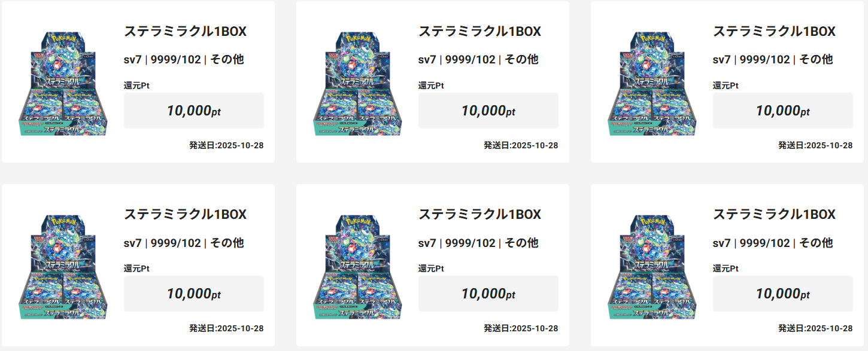Open the product image in bottom-left card

[63, 266]
